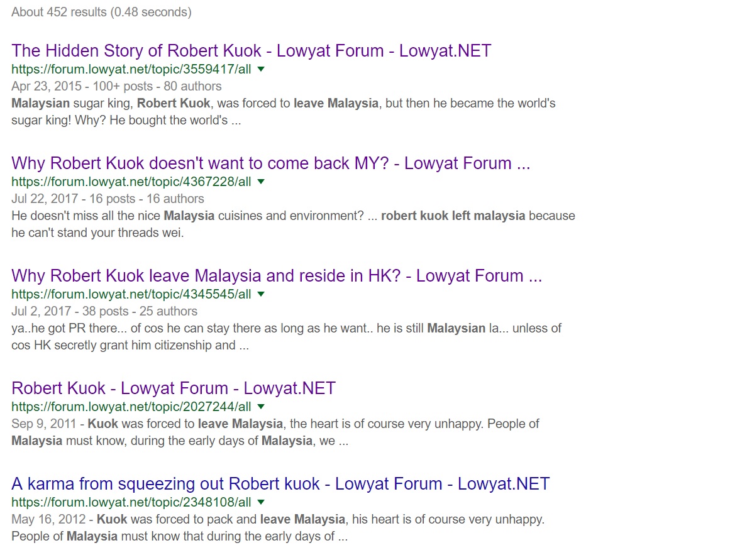Viewport: 730px width, 560px height.
Task: Open 'Why Robert Kuok leave Malaysia and reside in HK?' result
Action: [x=277, y=276]
